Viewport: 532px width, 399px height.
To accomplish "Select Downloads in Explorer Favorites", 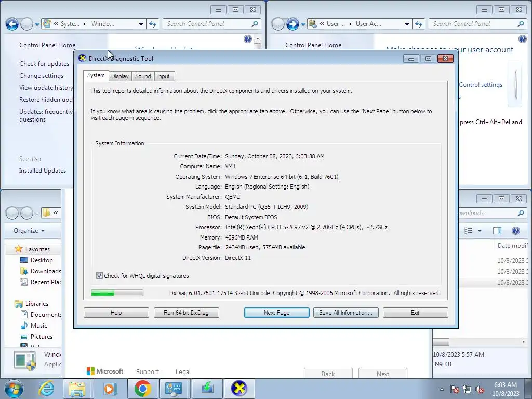I will click(x=41, y=271).
